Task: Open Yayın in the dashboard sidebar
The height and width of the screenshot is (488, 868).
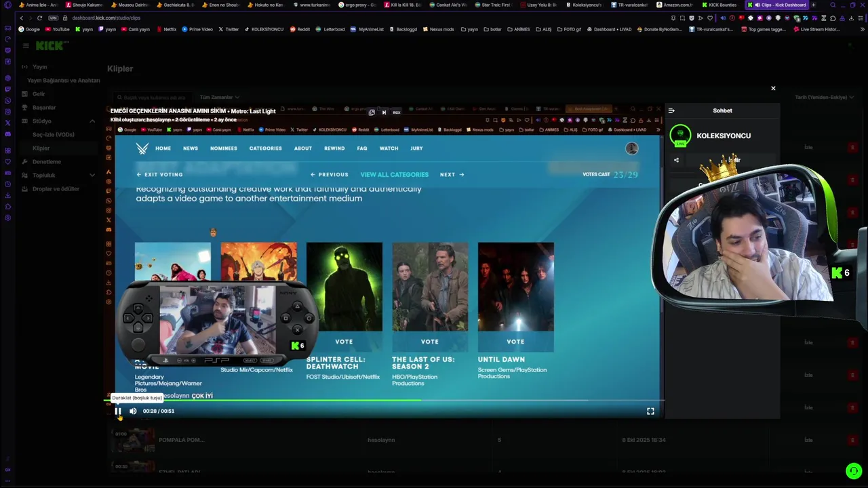Action: tap(40, 66)
